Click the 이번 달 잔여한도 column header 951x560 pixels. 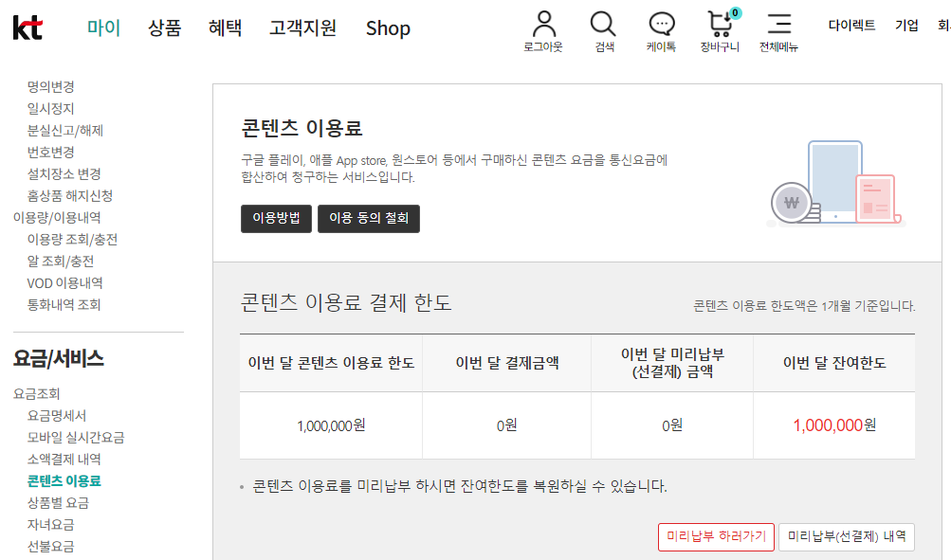pyautogui.click(x=834, y=363)
